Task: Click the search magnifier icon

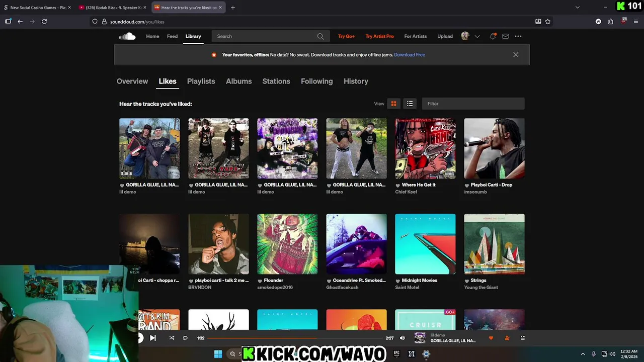Action: point(320,36)
